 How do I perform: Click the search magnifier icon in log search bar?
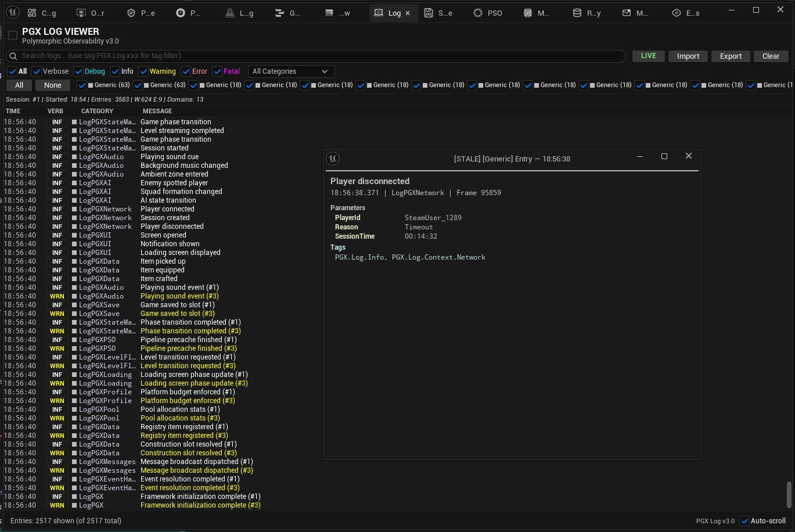tap(14, 56)
